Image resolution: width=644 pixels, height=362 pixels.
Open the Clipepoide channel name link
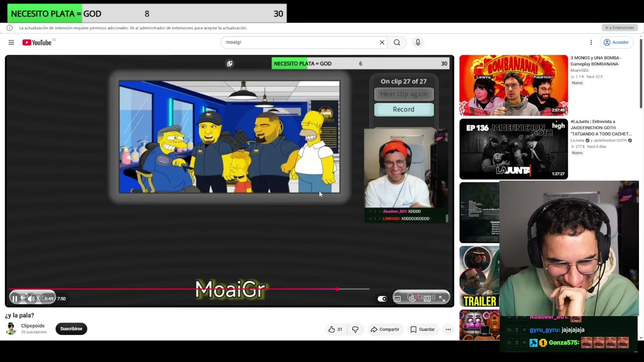coord(33,326)
